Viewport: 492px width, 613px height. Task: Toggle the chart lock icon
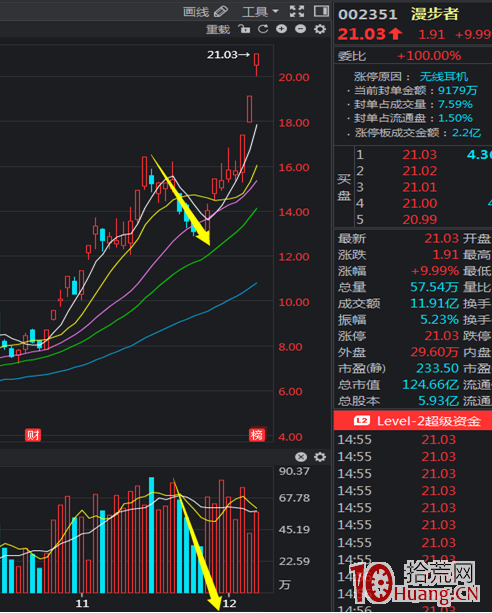point(244,29)
